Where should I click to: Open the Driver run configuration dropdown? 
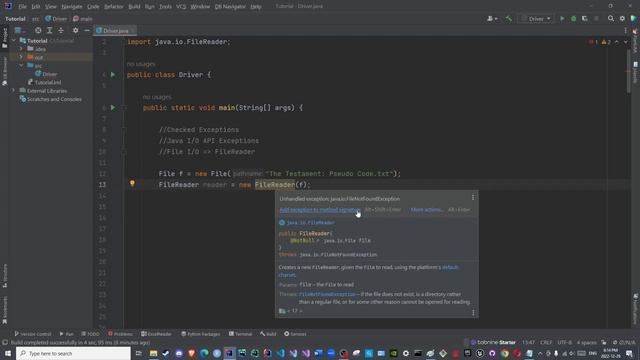(x=536, y=19)
